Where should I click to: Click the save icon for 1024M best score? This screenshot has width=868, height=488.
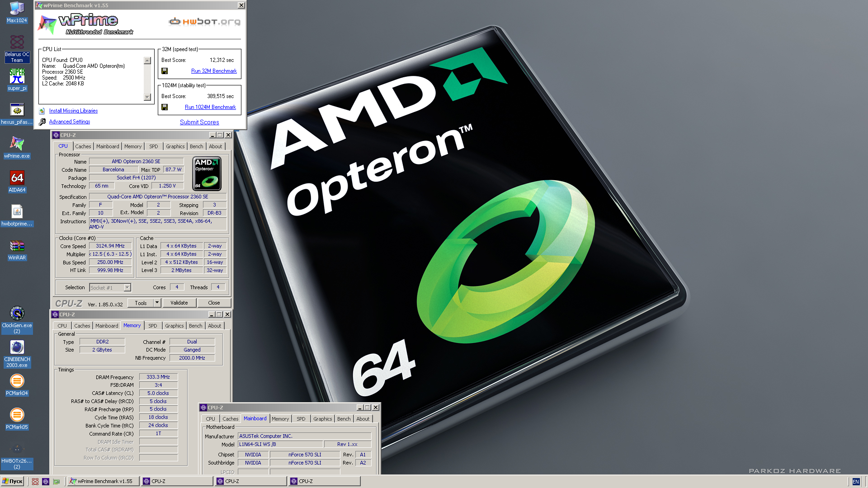pyautogui.click(x=165, y=107)
